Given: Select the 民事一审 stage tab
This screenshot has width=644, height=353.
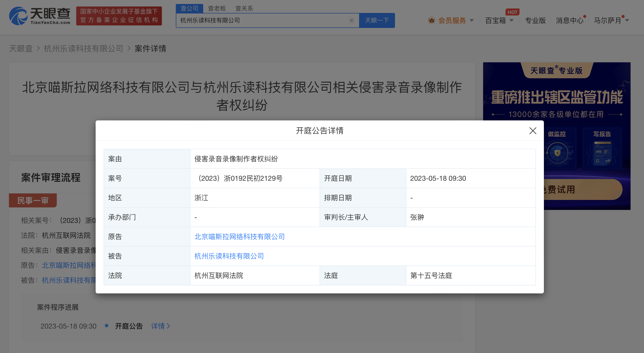Looking at the screenshot, I should click(33, 200).
